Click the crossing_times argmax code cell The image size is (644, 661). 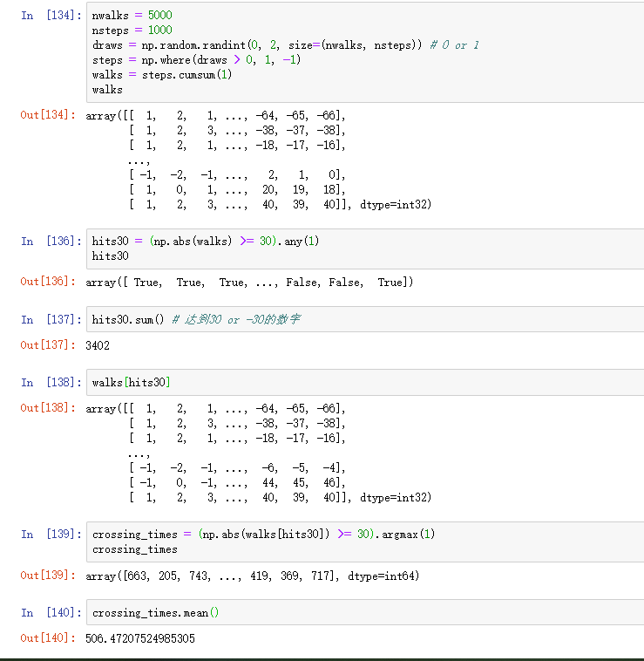(x=365, y=542)
